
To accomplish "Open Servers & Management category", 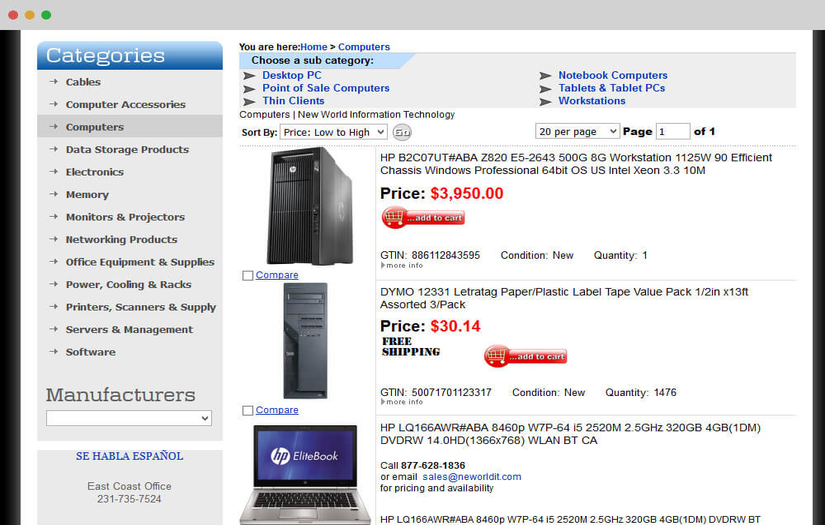I will pyautogui.click(x=129, y=330).
